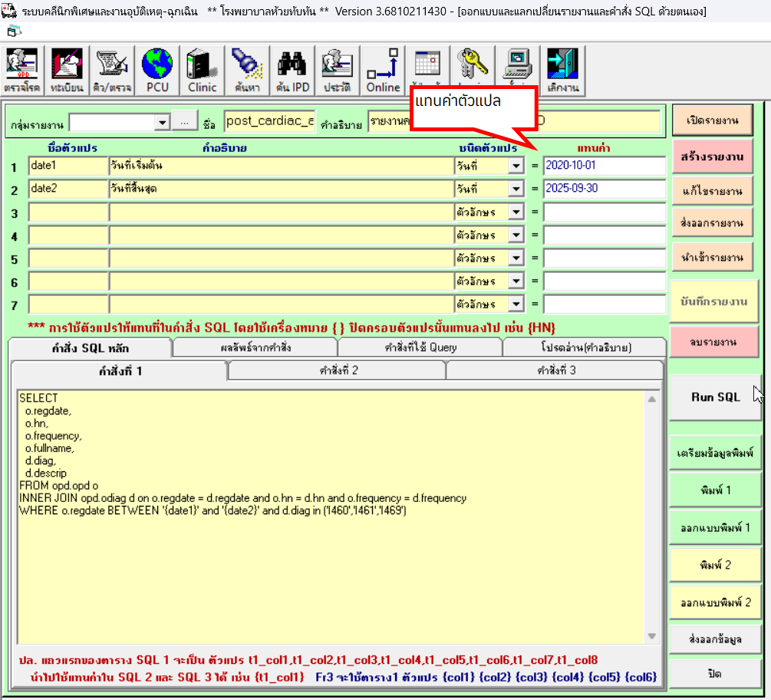Open the Online network icon
Viewport: 771px width, 700px height.
(x=383, y=71)
